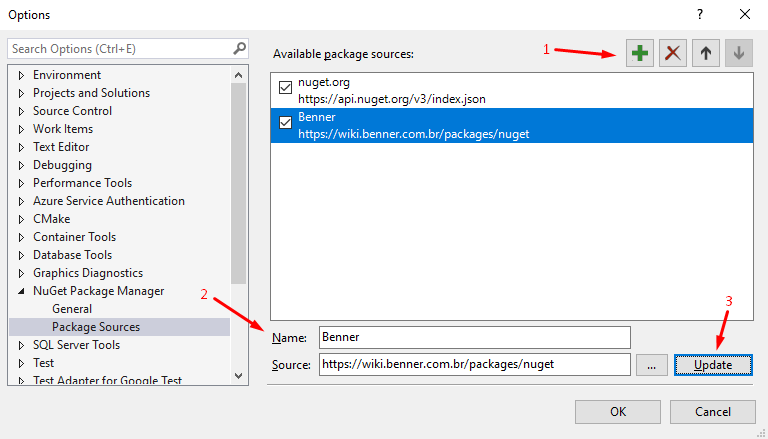768x439 pixels.
Task: Select General under NuGet Package Manager
Action: click(72, 309)
